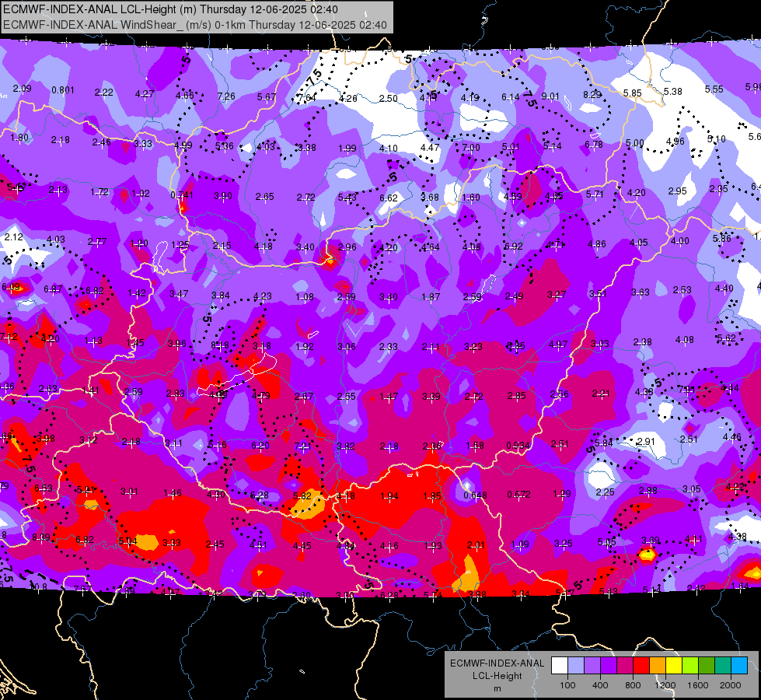The height and width of the screenshot is (700, 761).
Task: Click the wind shear value '1.29'
Action: (x=561, y=494)
